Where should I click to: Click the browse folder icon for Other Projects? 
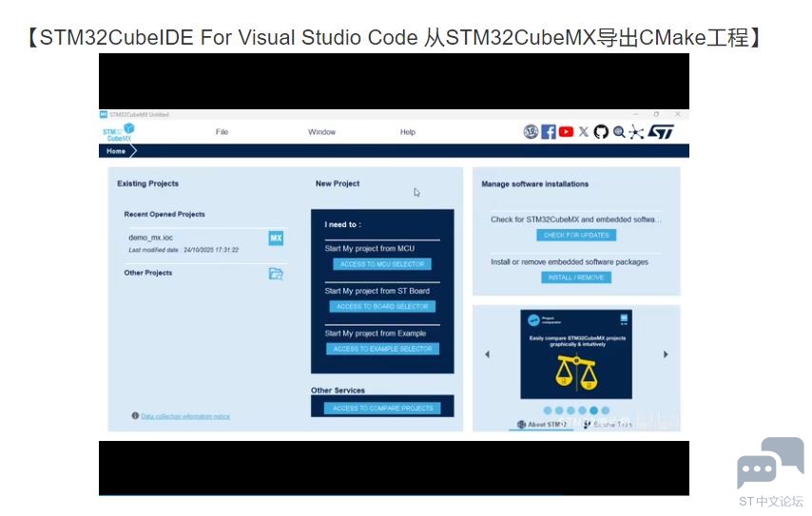(276, 274)
